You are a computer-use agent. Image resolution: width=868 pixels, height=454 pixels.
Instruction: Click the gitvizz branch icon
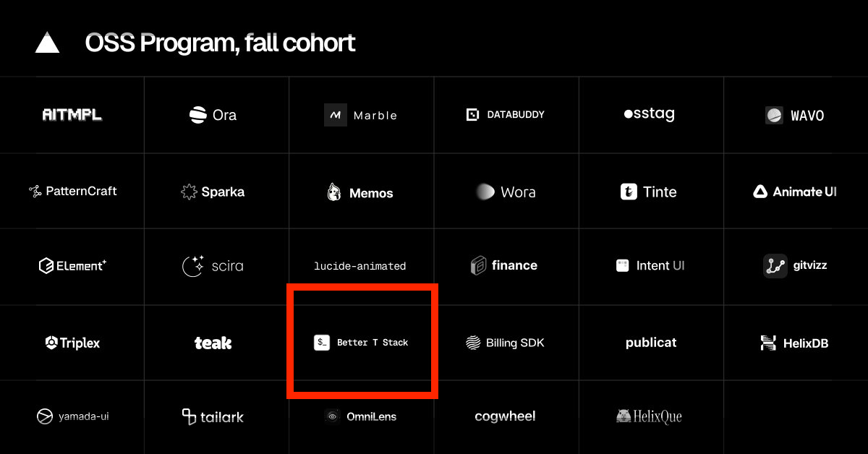tap(775, 266)
